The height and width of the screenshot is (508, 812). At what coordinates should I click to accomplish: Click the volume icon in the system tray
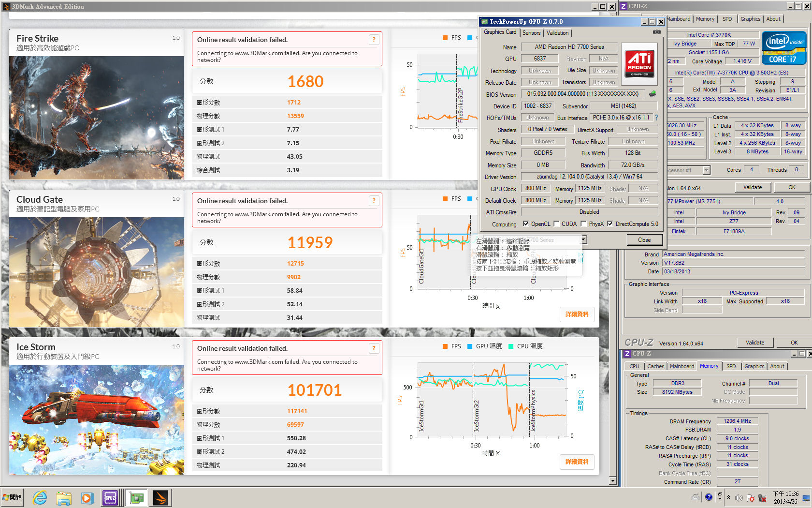click(x=739, y=497)
